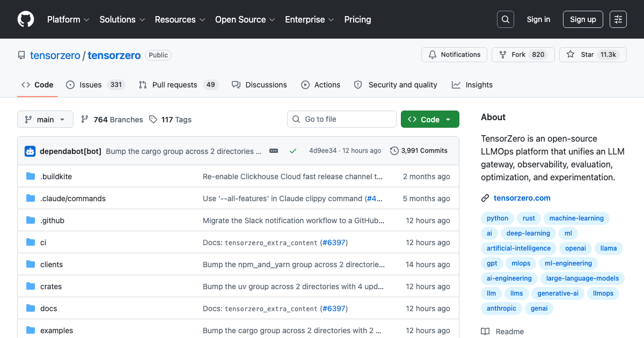644x338 pixels.
Task: Click the link icon beside tensorzero.com
Action: coord(485,198)
